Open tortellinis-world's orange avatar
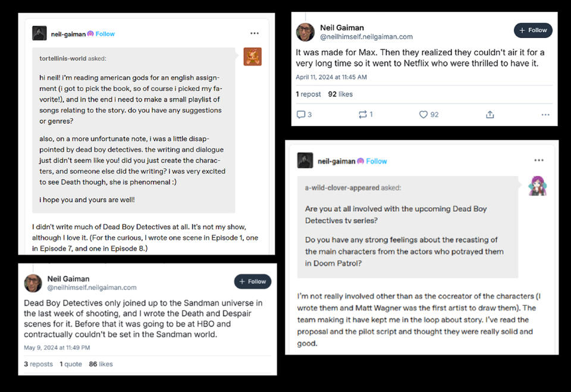Screen dimensions: 571x392 pos(253,57)
